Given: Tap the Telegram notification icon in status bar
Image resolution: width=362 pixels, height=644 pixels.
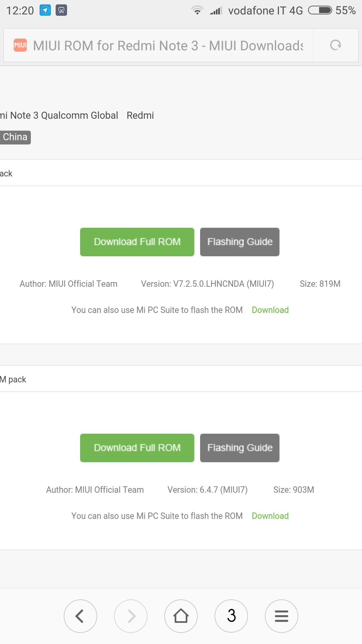Looking at the screenshot, I should coord(45,10).
